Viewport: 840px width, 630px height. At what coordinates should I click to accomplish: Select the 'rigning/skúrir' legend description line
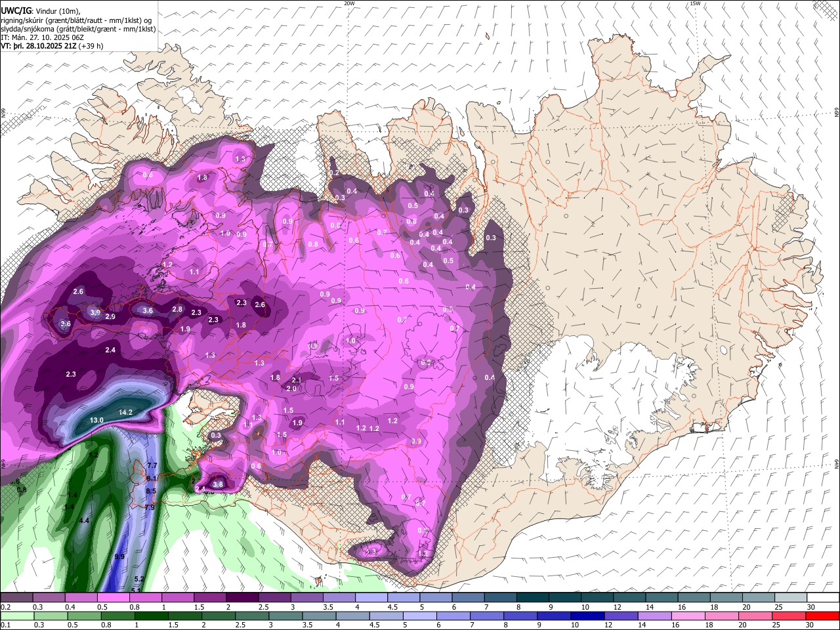point(76,20)
